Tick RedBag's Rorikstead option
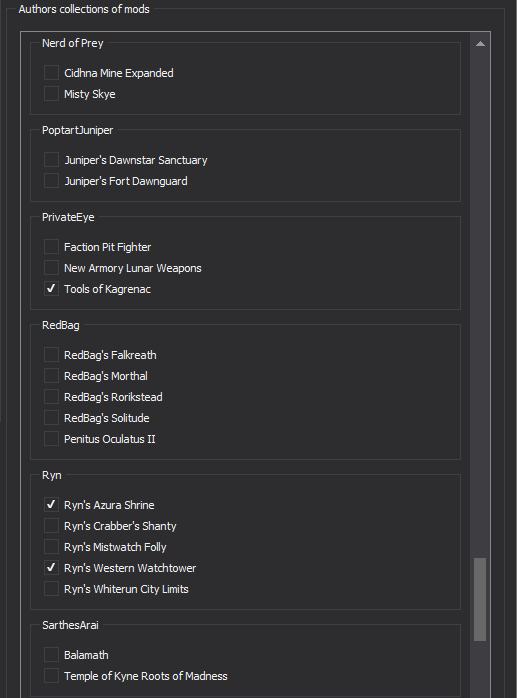The width and height of the screenshot is (517, 698). (51, 396)
